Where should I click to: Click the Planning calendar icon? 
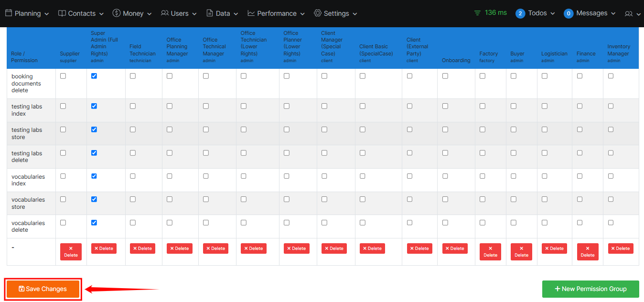tap(9, 13)
